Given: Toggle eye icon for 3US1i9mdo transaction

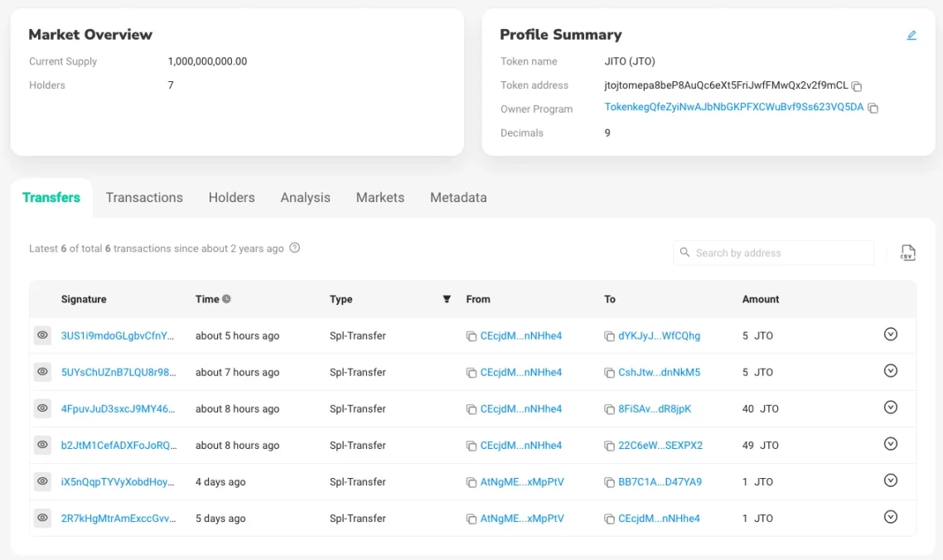Looking at the screenshot, I should click(x=42, y=336).
